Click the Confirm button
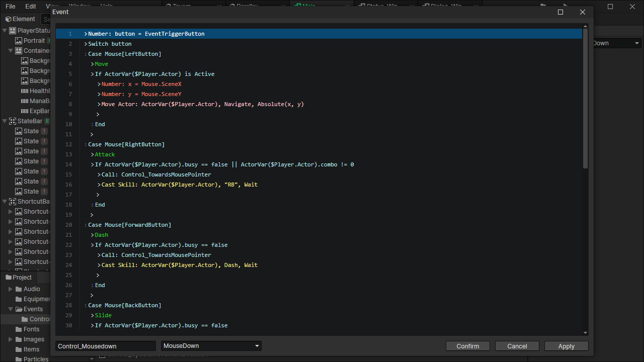The width and height of the screenshot is (644, 362). pyautogui.click(x=467, y=346)
